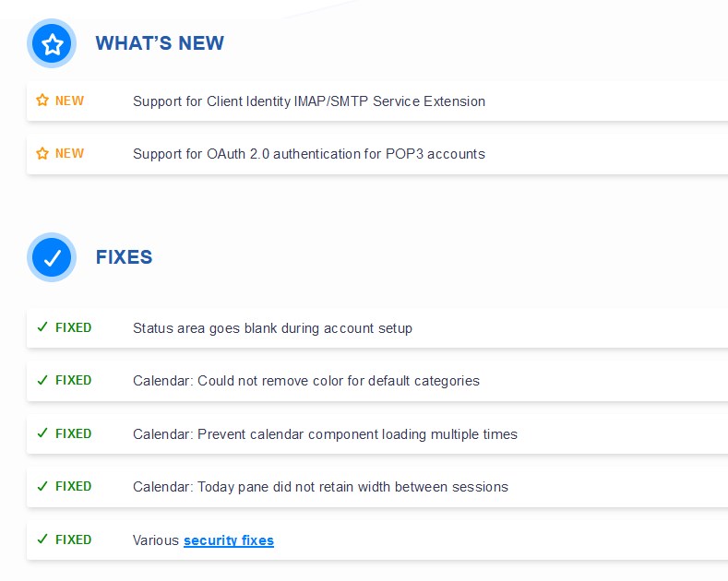This screenshot has width=728, height=581.
Task: Click the Today pane width entry
Action: [320, 487]
